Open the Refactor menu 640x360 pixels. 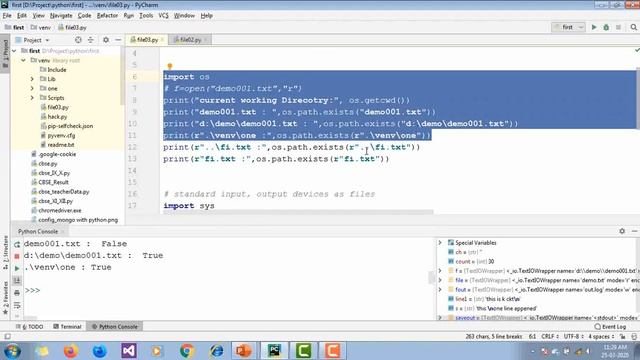(107, 16)
